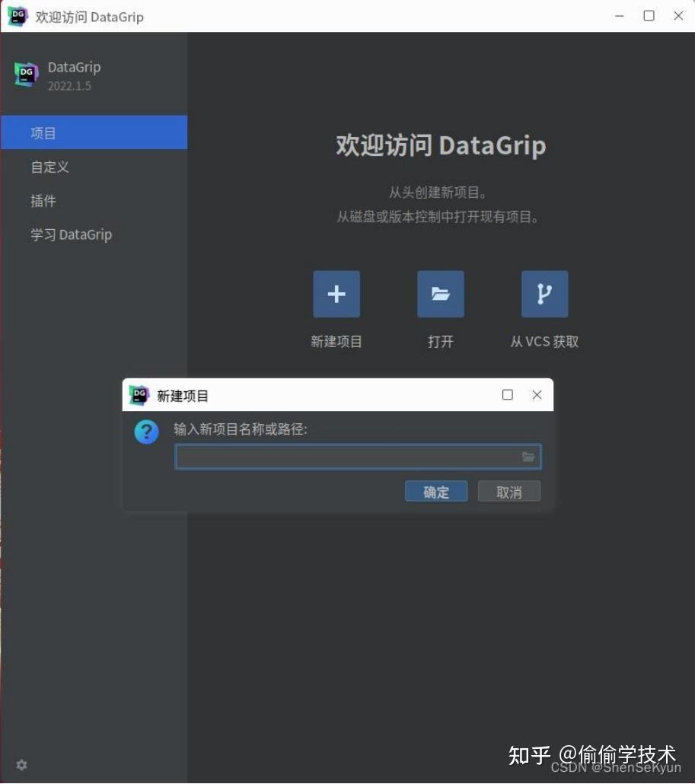Image resolution: width=695 pixels, height=784 pixels.
Task: Click the dialog's DataGrip title icon
Action: 139,395
